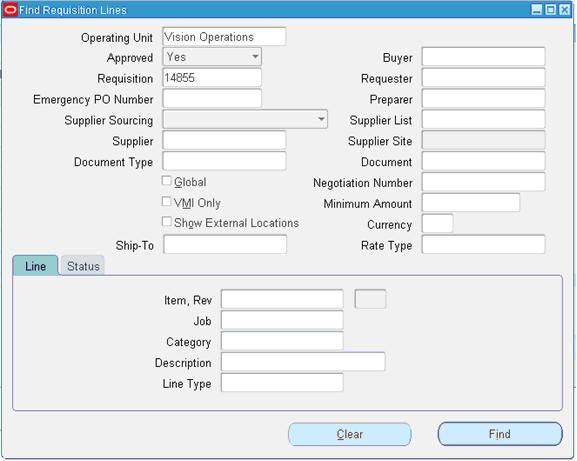Click the Rate Type field
Viewport: 577px width, 461px height.
tap(483, 244)
